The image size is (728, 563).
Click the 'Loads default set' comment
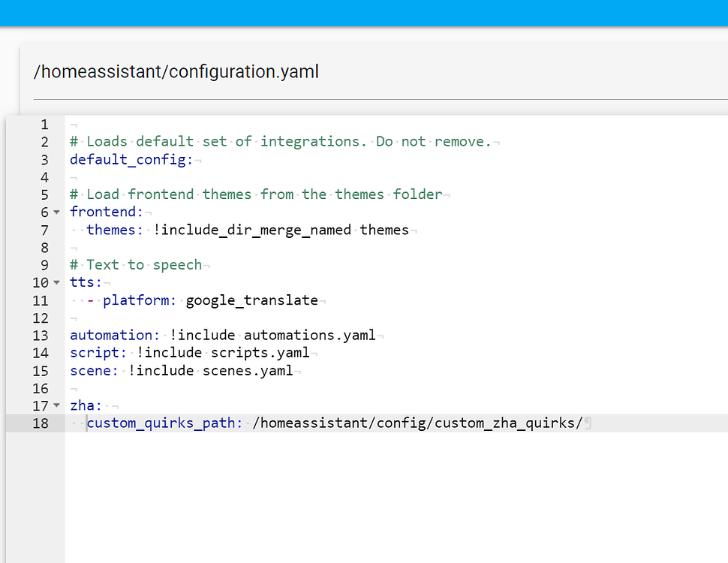click(281, 142)
